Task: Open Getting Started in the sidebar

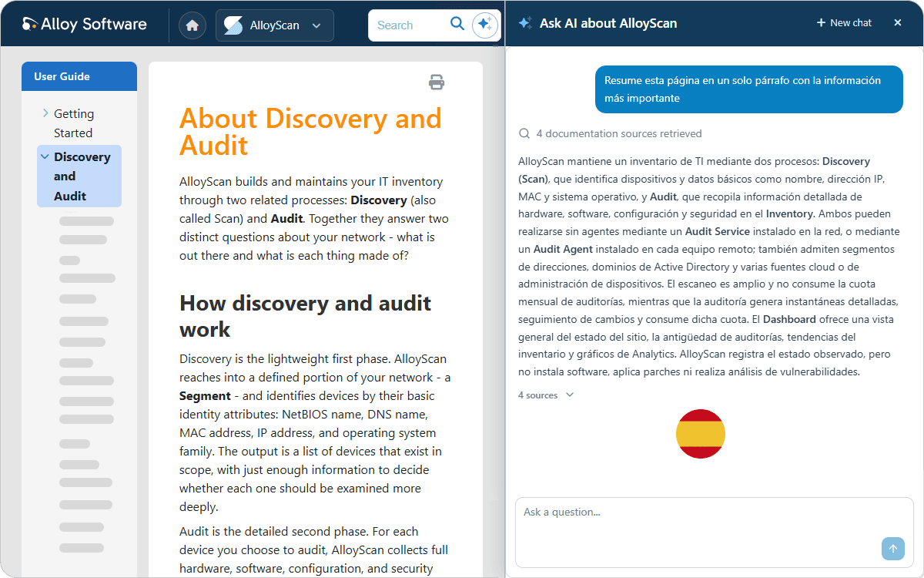Action: point(74,123)
